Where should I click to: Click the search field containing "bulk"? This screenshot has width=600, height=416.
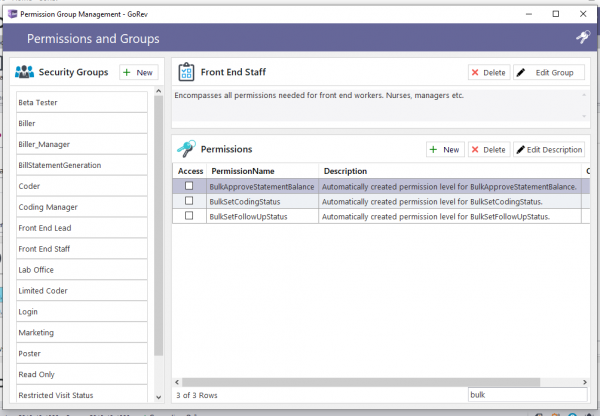(x=523, y=395)
